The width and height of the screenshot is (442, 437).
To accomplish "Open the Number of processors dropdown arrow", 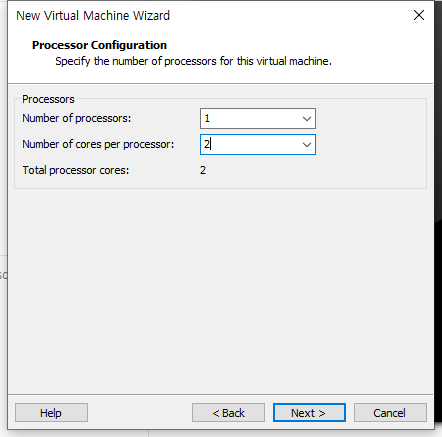I will click(307, 119).
